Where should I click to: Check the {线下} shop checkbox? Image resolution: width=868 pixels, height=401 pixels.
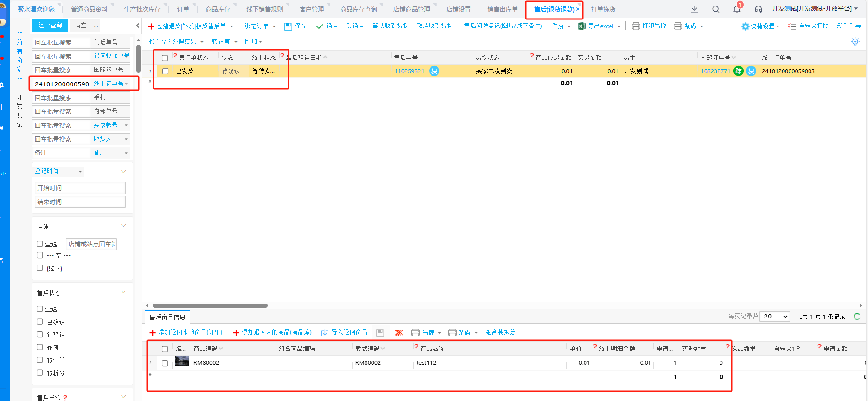tap(40, 268)
